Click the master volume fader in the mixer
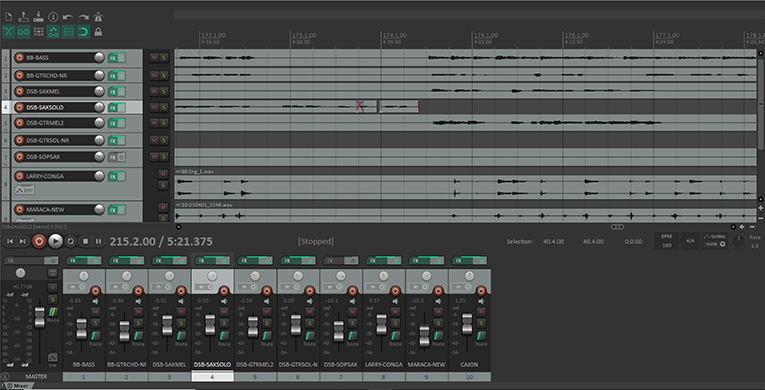This screenshot has width=765, height=390. click(40, 317)
